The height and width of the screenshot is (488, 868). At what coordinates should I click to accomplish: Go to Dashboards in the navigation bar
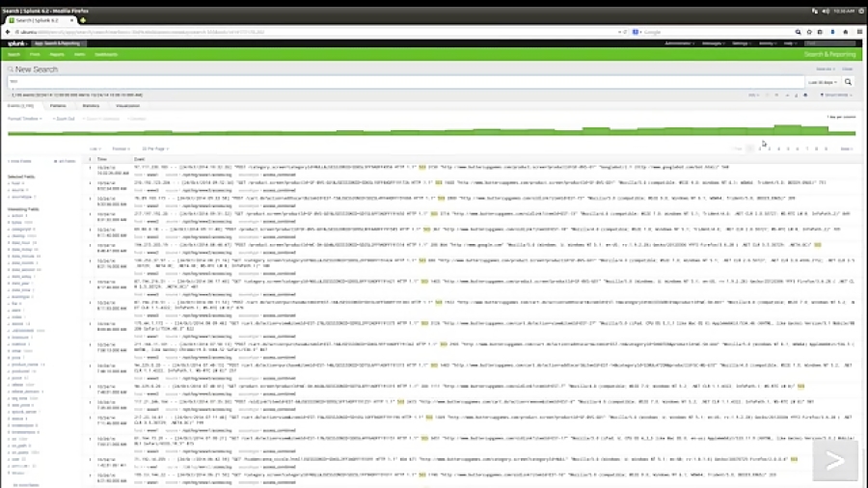tap(106, 54)
